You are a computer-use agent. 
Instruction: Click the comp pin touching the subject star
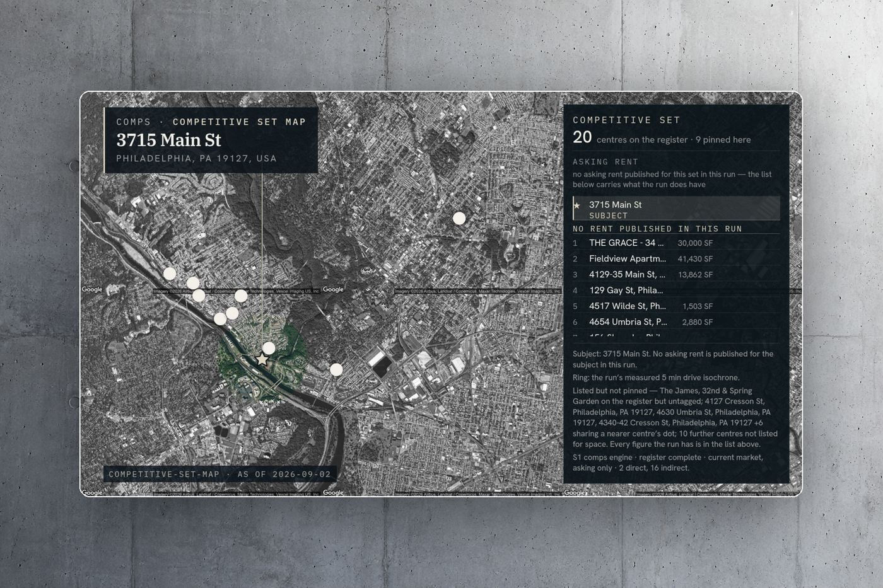[x=269, y=348]
